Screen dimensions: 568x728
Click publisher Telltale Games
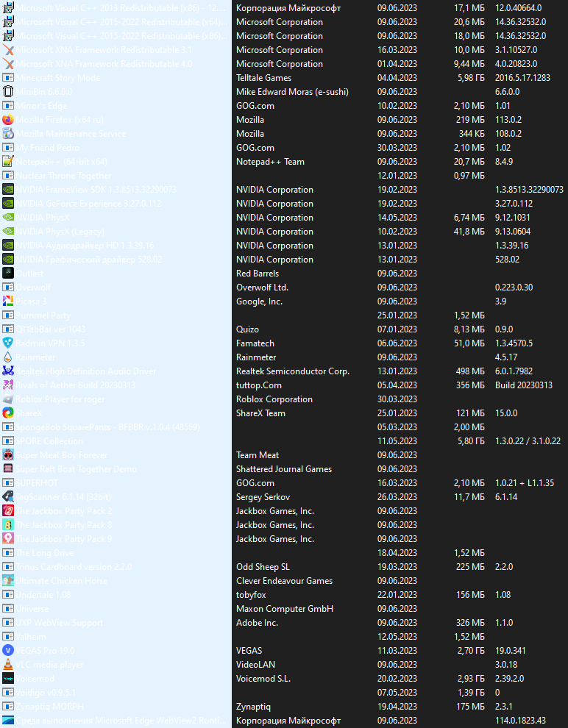[x=264, y=78]
